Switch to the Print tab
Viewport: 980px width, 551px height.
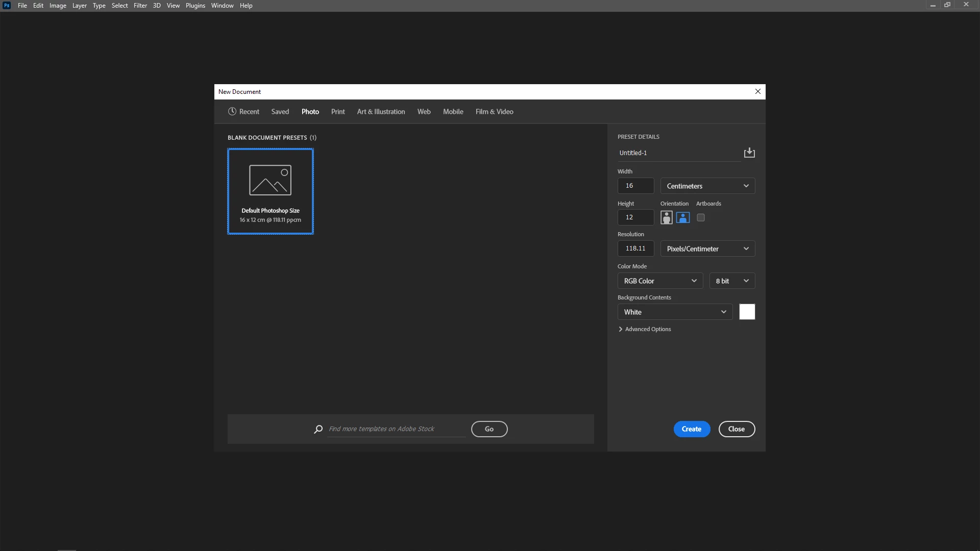[x=337, y=111]
